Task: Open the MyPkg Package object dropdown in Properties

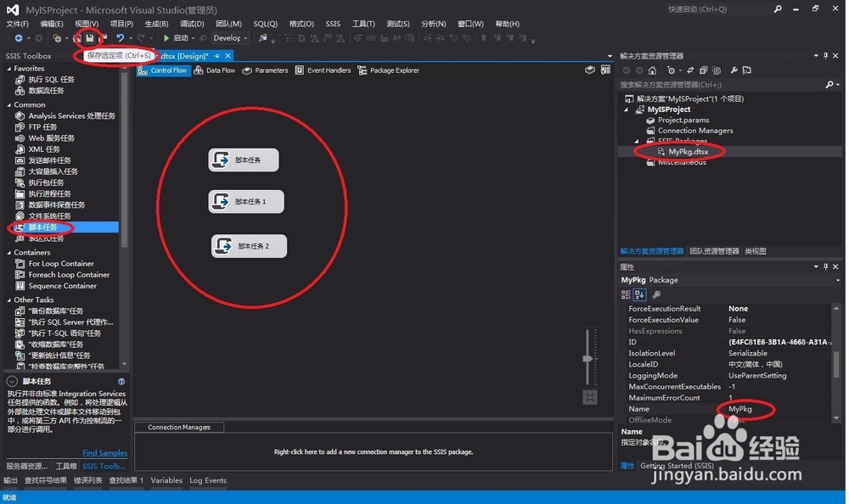Action: tap(838, 280)
